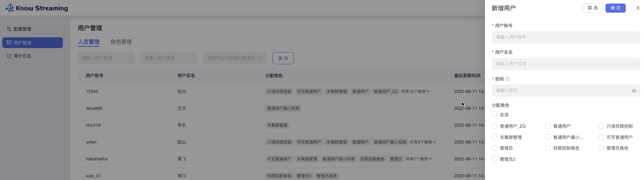Click the 审计日志 sidebar icon
644x180 pixels.
9,56
